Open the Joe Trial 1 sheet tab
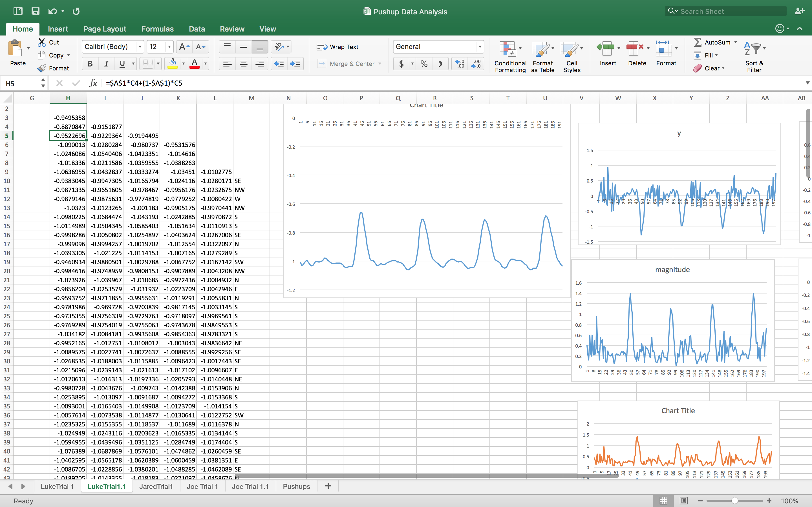The height and width of the screenshot is (507, 812). (202, 486)
